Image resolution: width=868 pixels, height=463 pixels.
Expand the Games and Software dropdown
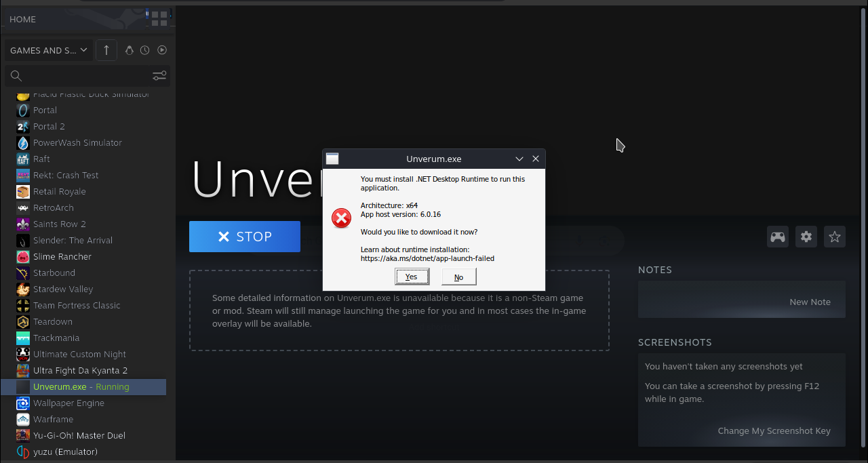[49, 50]
